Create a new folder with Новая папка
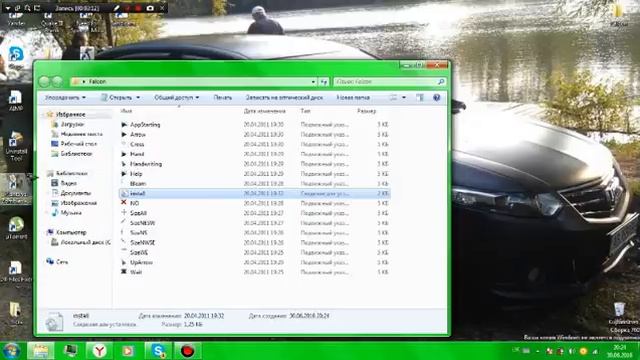Image resolution: width=640 pixels, height=360 pixels. pyautogui.click(x=353, y=98)
